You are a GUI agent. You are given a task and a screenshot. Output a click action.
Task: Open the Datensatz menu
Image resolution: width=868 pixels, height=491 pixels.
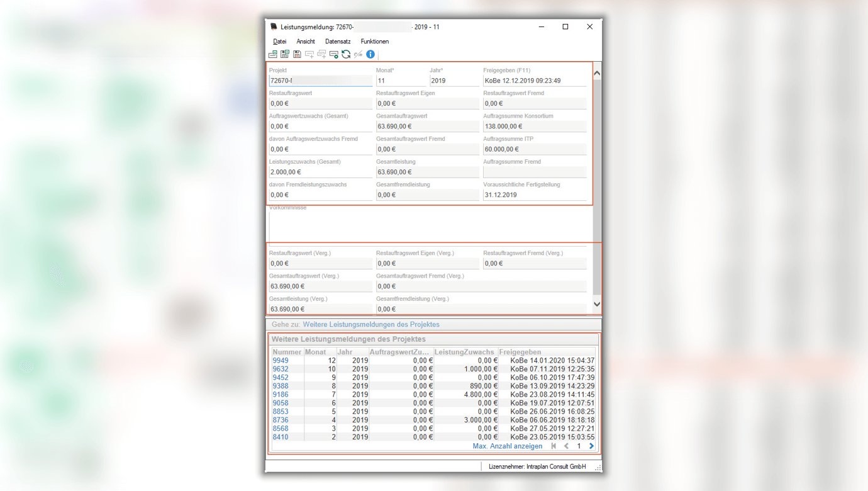coord(338,42)
